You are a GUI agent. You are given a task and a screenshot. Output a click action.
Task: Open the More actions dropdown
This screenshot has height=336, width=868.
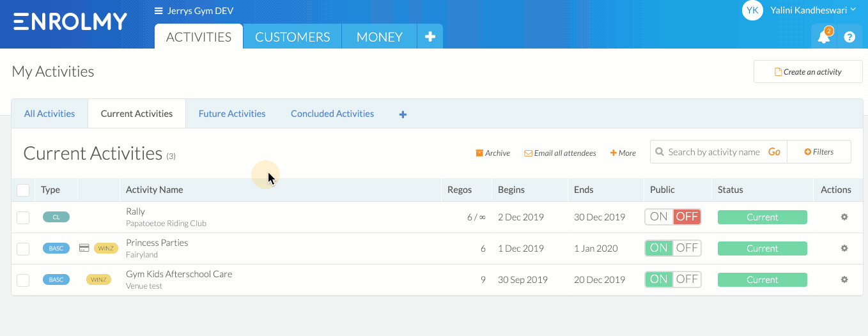(x=623, y=153)
